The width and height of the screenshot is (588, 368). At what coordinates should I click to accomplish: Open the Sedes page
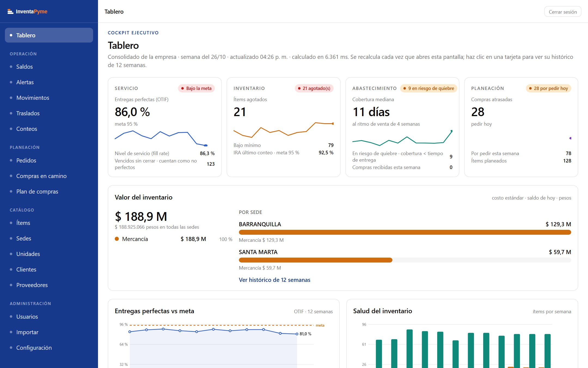pos(49,238)
